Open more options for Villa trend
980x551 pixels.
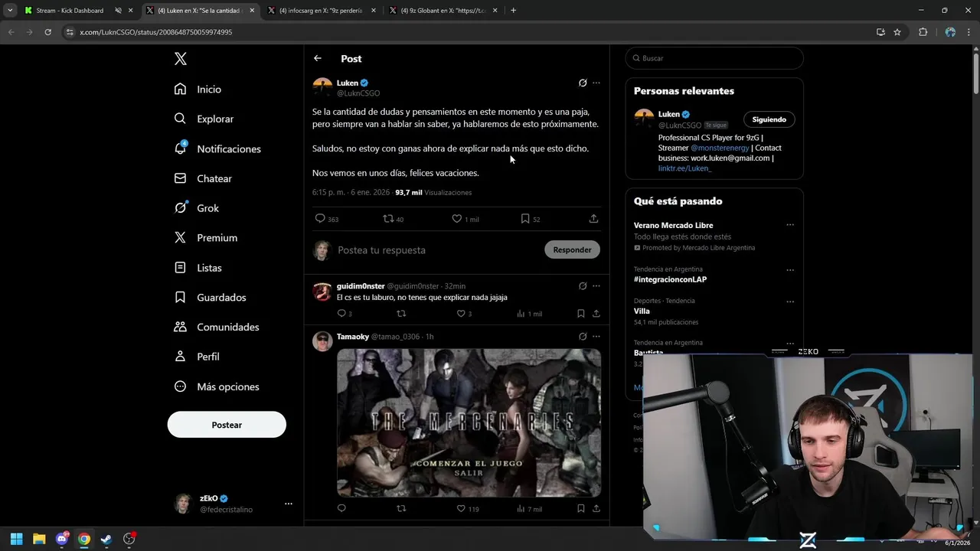[790, 301]
